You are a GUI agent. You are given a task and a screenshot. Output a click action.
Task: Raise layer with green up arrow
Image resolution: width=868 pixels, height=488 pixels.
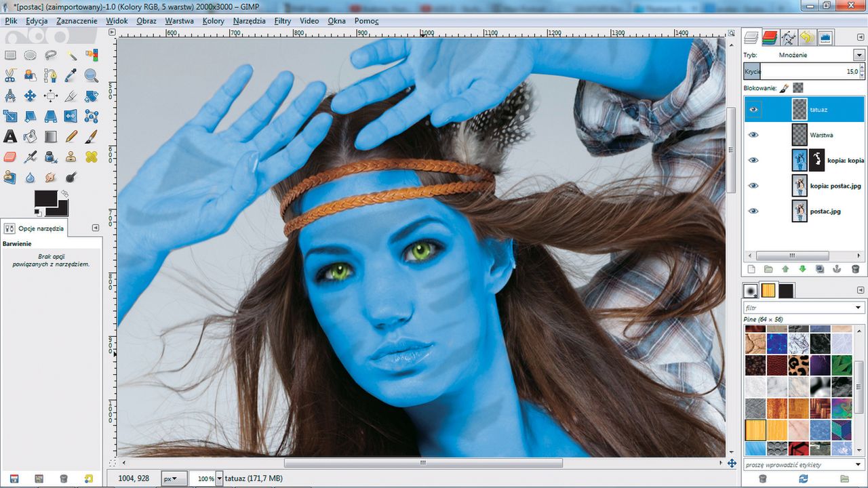tap(785, 269)
